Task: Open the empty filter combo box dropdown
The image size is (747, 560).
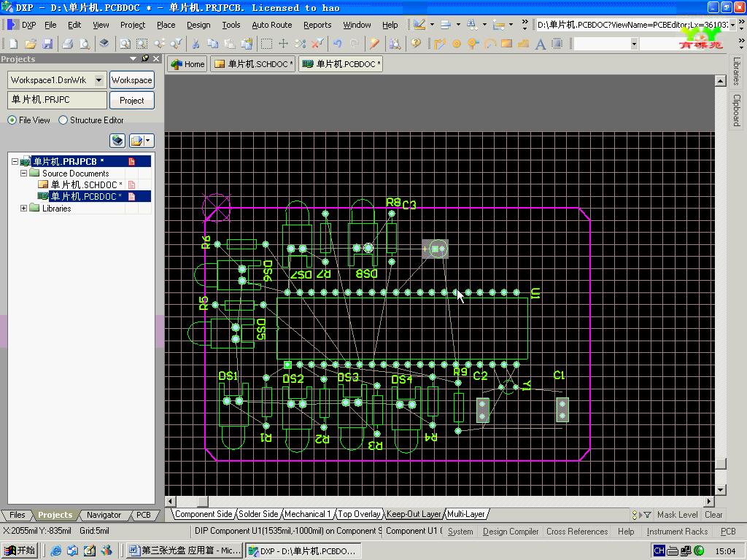Action: tap(634, 44)
